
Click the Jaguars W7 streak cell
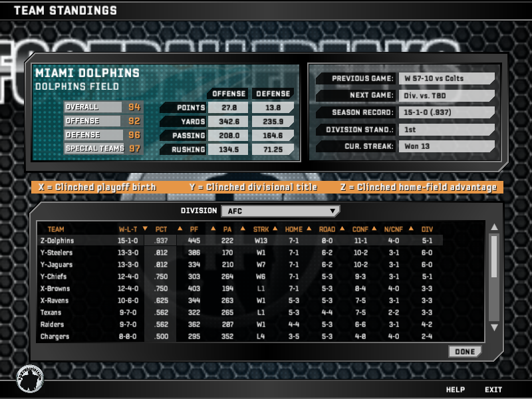pyautogui.click(x=260, y=265)
